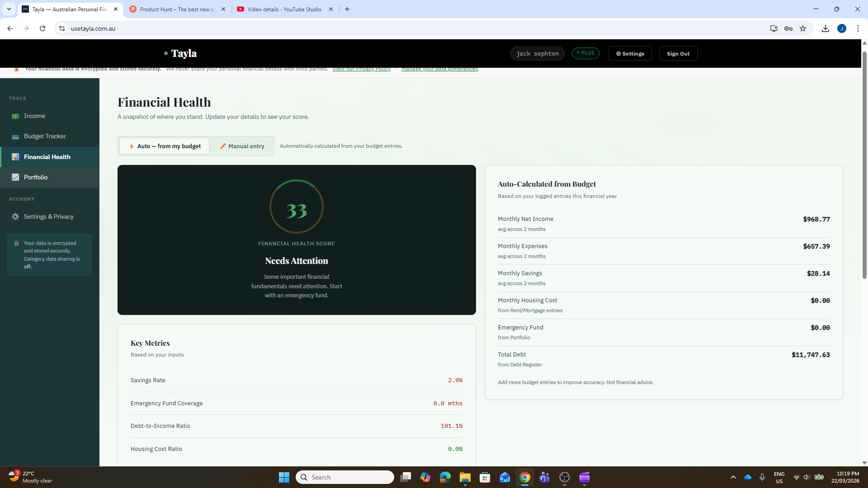Click the Sign Out button
Image resolution: width=868 pixels, height=488 pixels.
tap(678, 53)
